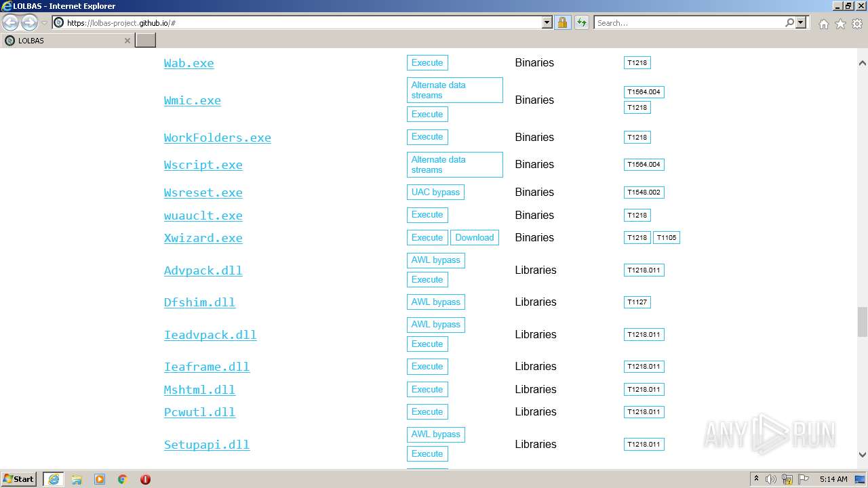
Task: Click T1564.004 tag in Wmic.exe row
Action: tap(644, 92)
